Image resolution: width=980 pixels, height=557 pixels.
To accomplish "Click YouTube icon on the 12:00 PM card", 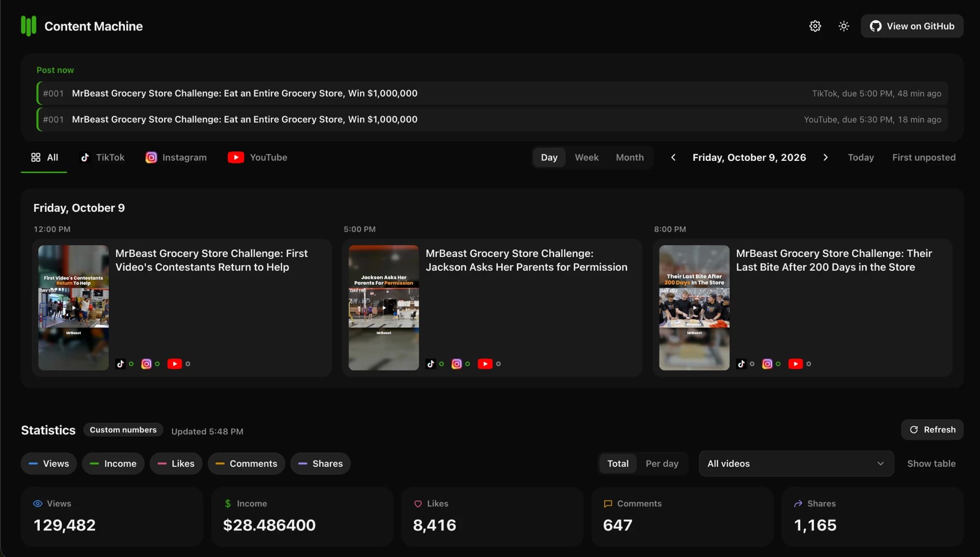I will tap(174, 364).
